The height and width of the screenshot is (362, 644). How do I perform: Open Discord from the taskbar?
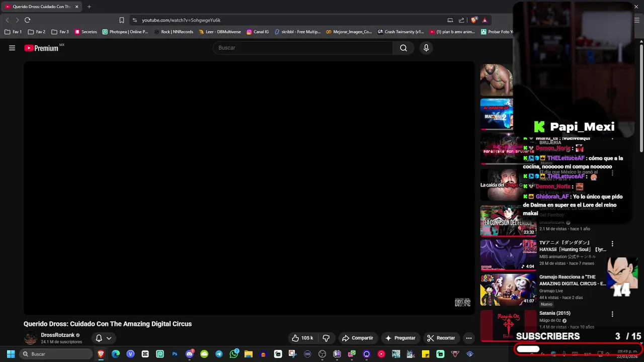click(x=190, y=354)
